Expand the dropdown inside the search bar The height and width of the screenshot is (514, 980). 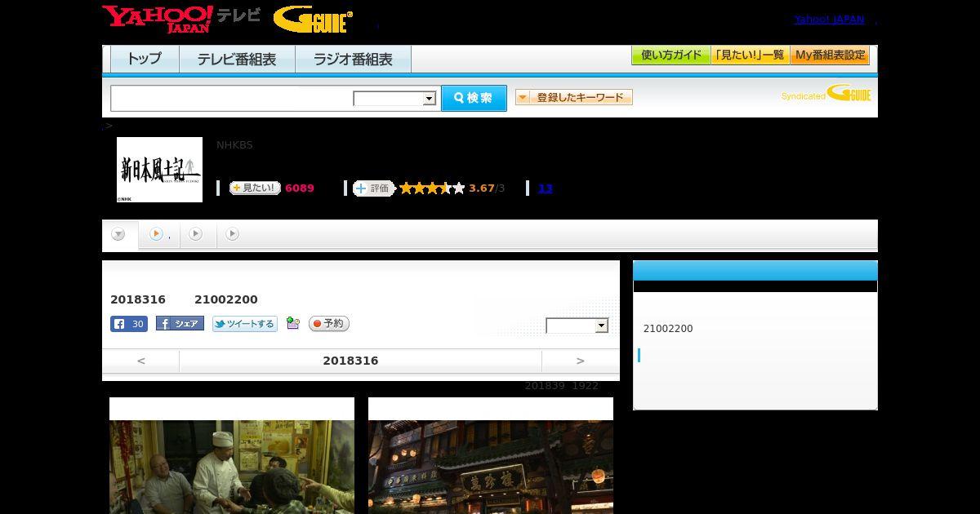coord(395,99)
